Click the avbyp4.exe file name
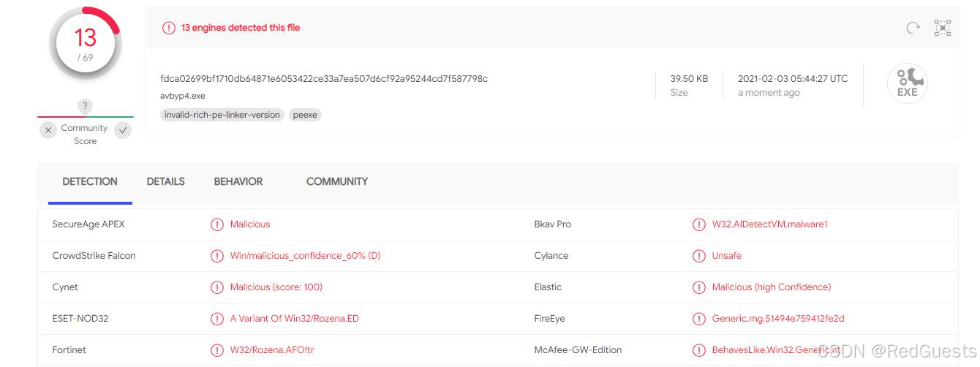980x367 pixels. [x=183, y=96]
